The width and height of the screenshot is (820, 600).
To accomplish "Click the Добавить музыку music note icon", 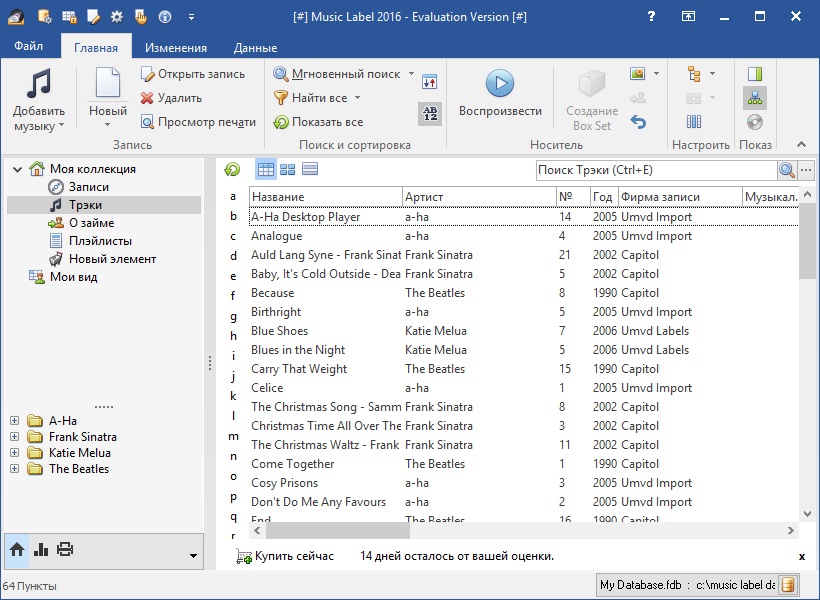I will pyautogui.click(x=39, y=84).
